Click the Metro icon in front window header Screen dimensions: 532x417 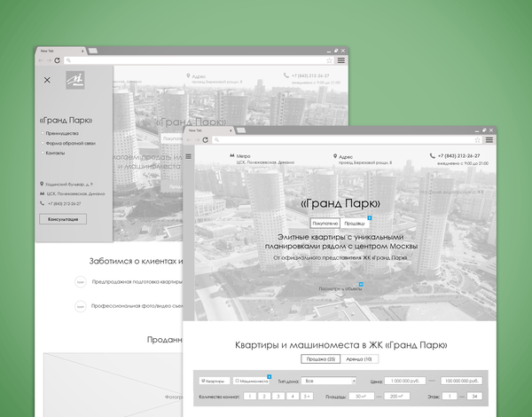tap(232, 155)
